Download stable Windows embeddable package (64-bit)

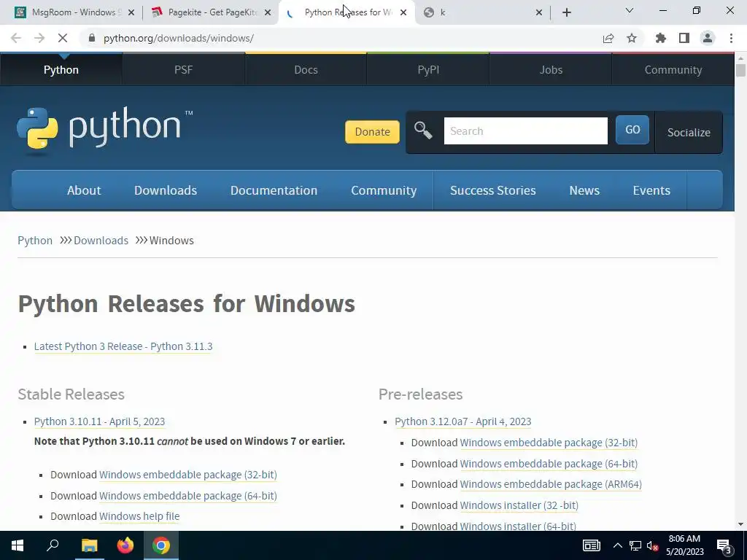tap(188, 496)
